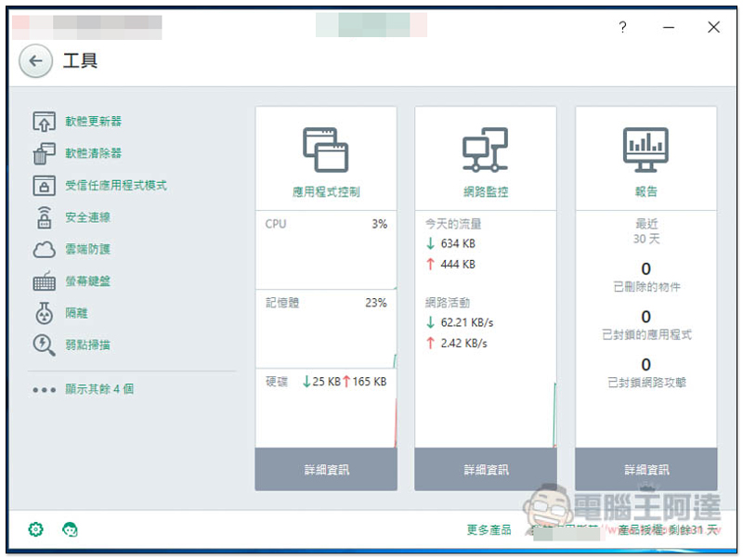Click the 最近 30 天 label
Screen dimensions: 743x560
646,231
